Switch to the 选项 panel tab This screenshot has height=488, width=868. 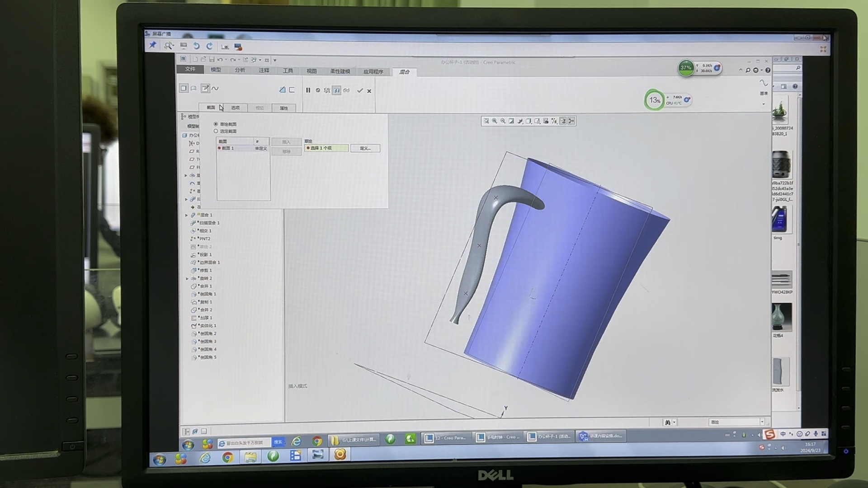[235, 108]
